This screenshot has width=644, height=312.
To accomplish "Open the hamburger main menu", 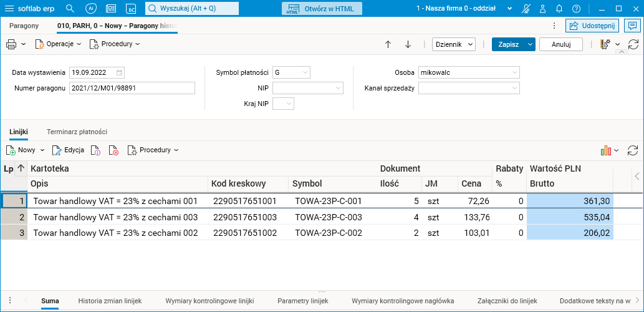I will click(x=9, y=8).
